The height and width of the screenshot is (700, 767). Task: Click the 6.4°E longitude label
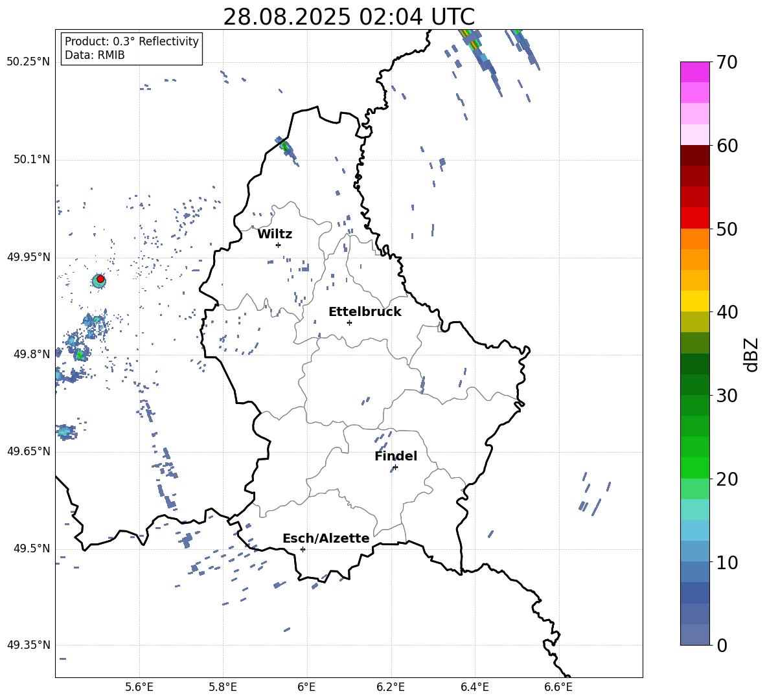474,687
